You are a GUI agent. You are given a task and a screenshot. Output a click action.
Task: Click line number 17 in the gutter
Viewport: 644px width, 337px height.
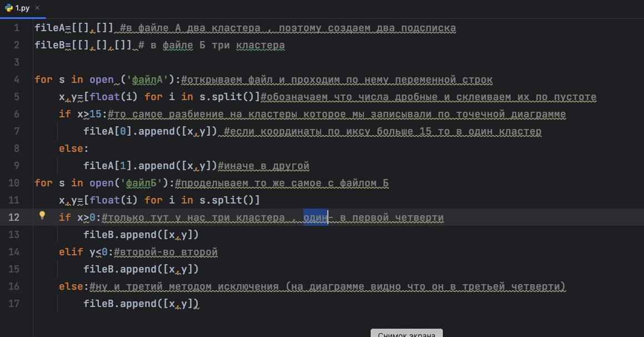[14, 304]
